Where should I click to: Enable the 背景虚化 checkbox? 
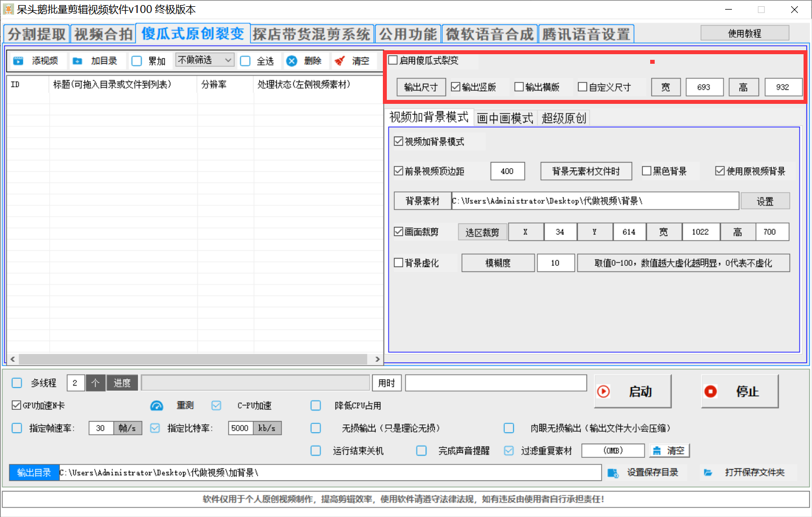(399, 262)
